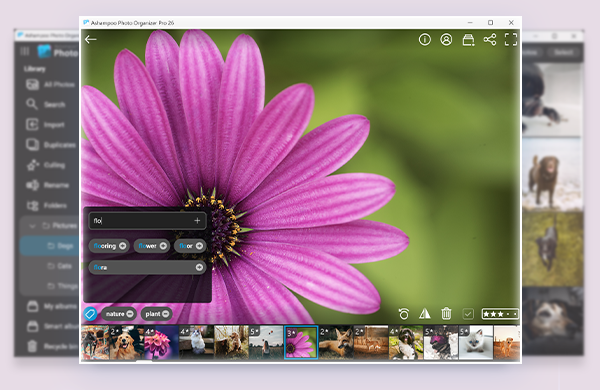Select the white kitten thumbnail rated 5 stars
600x390 pixels.
[476, 342]
